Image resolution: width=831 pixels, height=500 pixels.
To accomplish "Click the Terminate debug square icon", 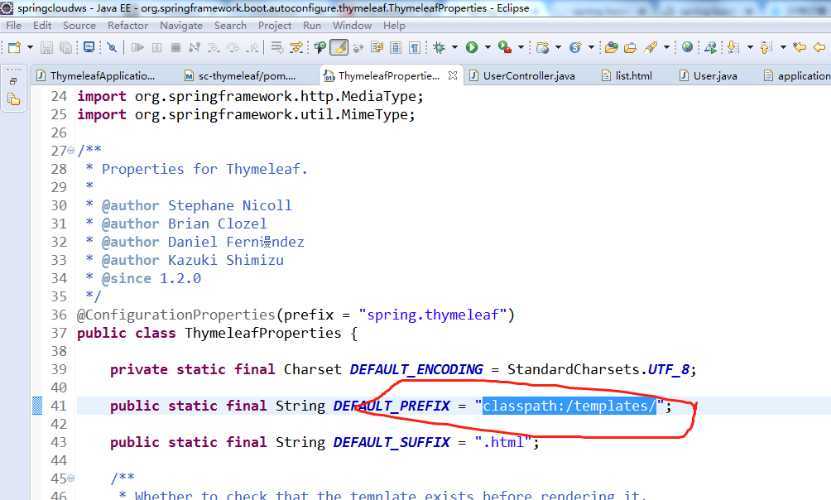I will [x=176, y=48].
